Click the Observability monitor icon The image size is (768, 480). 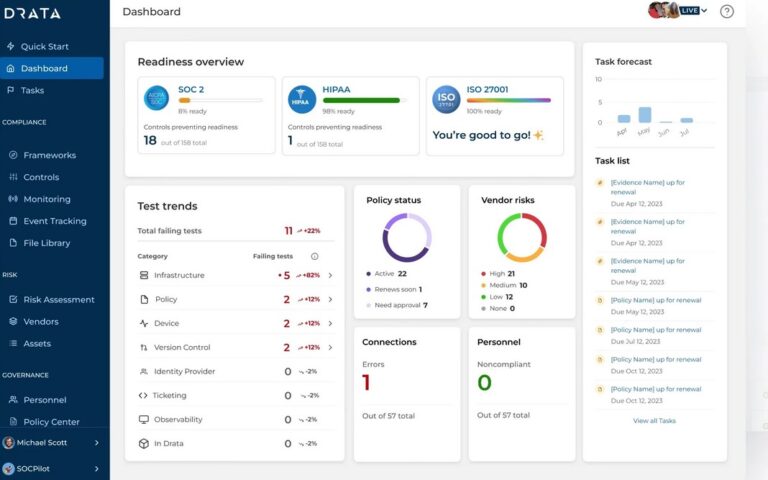coord(144,420)
